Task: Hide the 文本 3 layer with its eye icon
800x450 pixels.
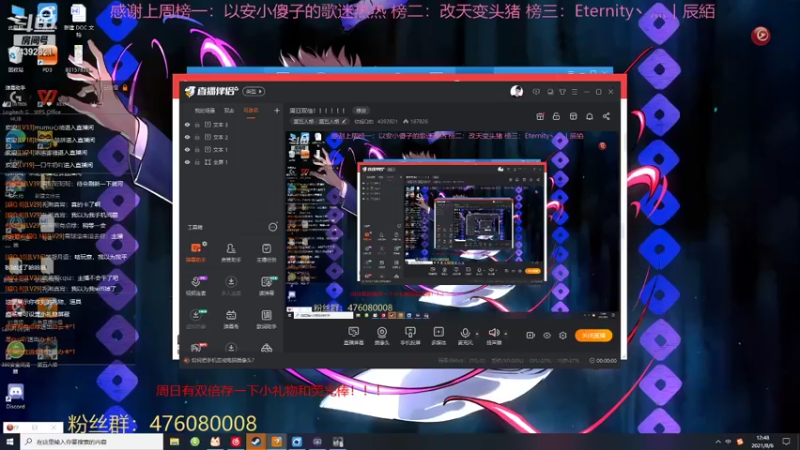Action: pyautogui.click(x=187, y=124)
